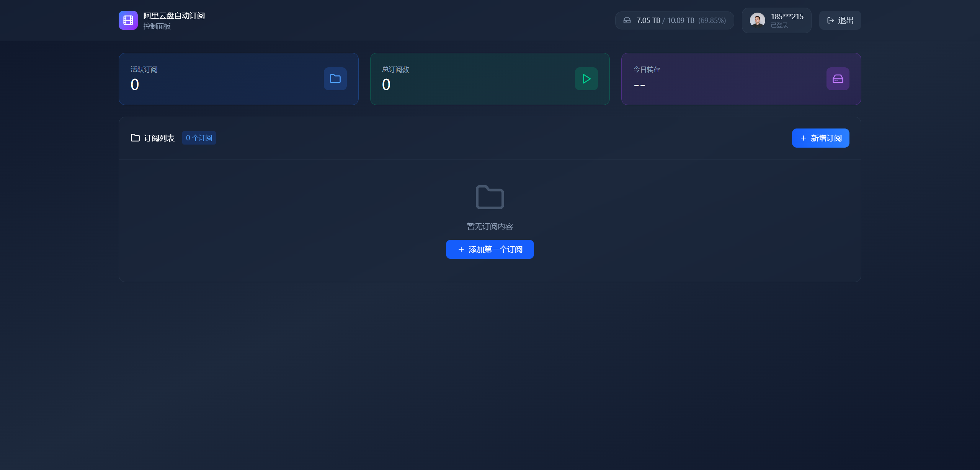Click the storage drive icon beside 7.05 TB

627,20
